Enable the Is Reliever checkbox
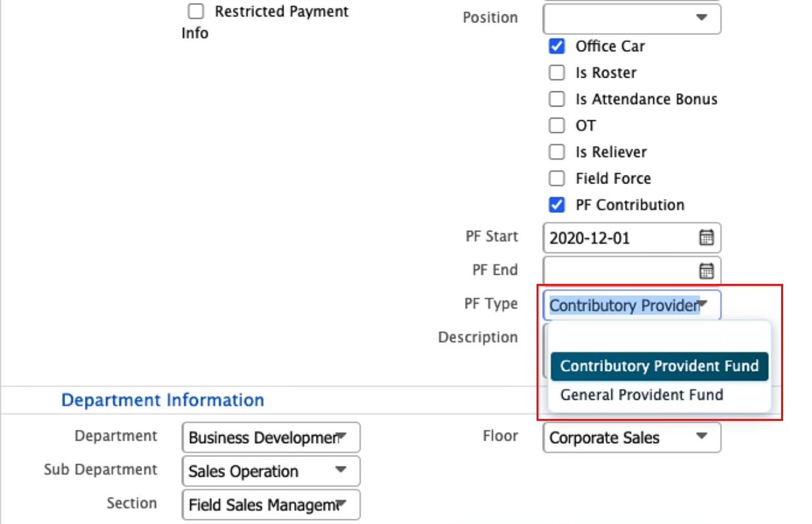This screenshot has height=524, width=812. [557, 152]
